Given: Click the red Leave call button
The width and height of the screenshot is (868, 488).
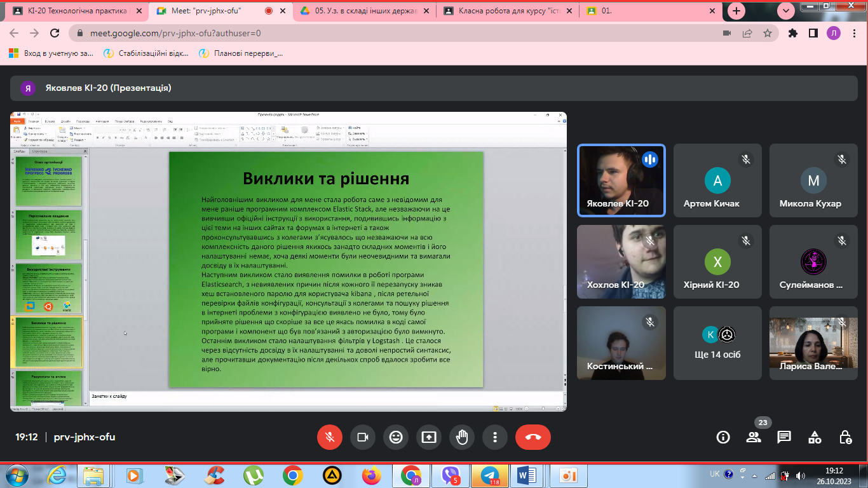Looking at the screenshot, I should pos(532,437).
